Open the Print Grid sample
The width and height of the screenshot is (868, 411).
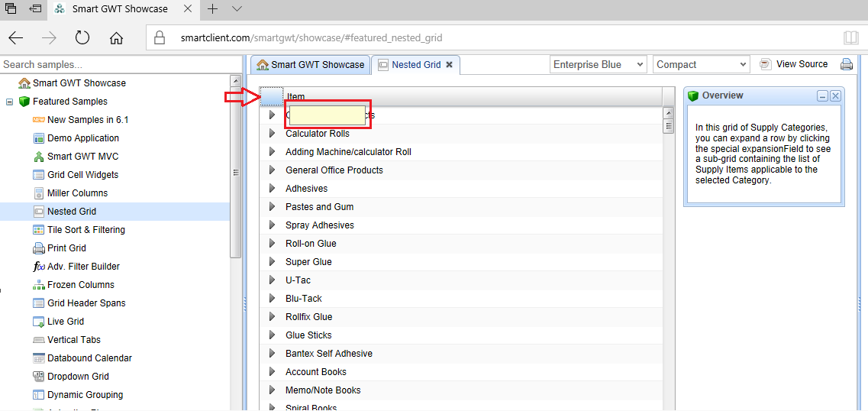[67, 248]
